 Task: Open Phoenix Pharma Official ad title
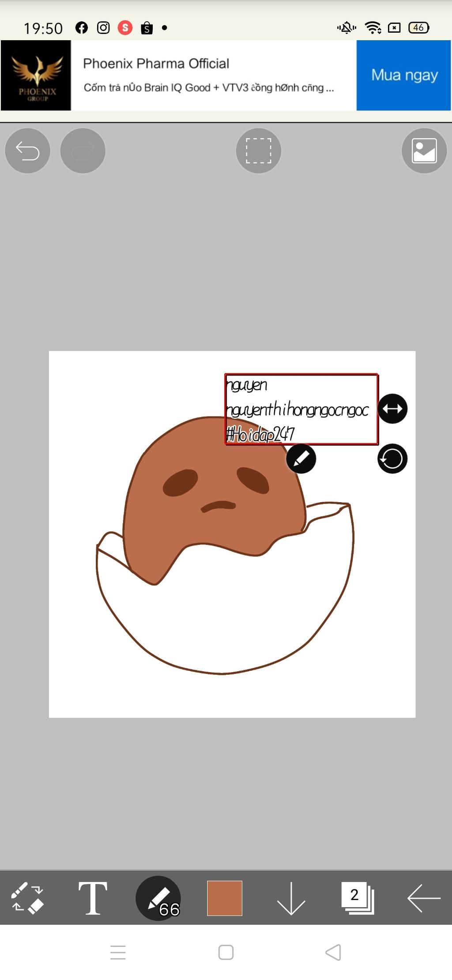click(x=156, y=64)
